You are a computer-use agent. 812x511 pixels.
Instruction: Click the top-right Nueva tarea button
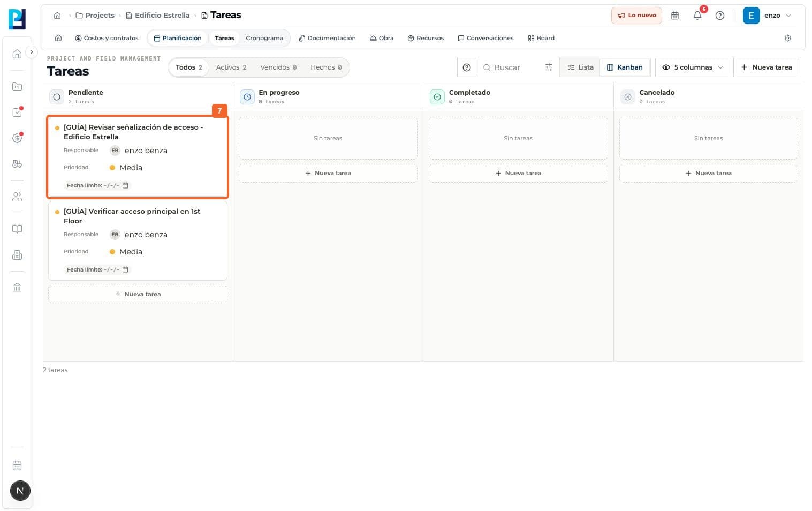(766, 67)
